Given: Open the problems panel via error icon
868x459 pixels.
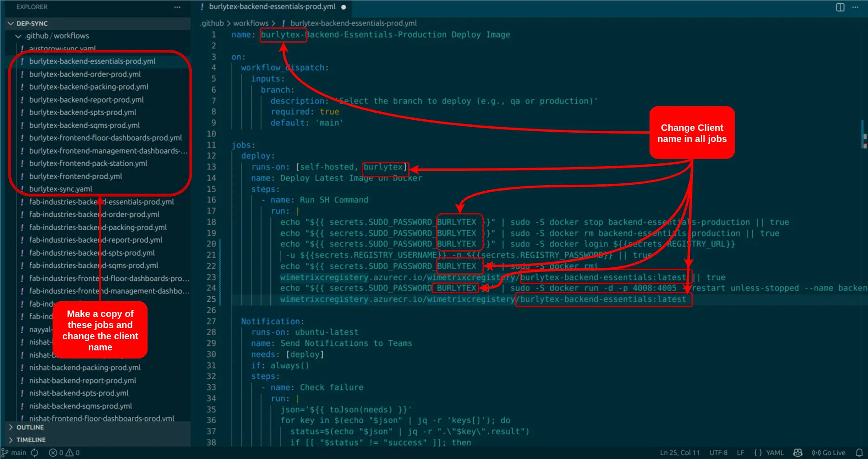Looking at the screenshot, I should (54, 453).
